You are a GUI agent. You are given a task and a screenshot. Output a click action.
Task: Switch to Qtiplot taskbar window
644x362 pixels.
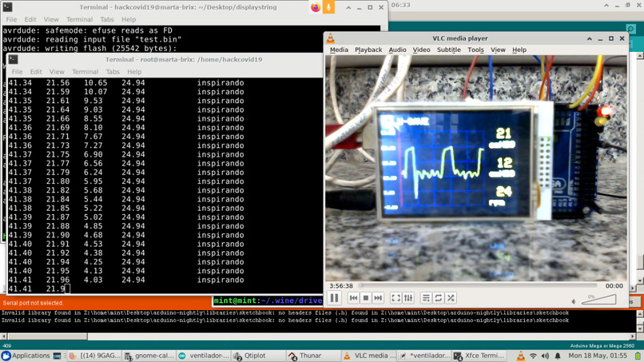259,356
